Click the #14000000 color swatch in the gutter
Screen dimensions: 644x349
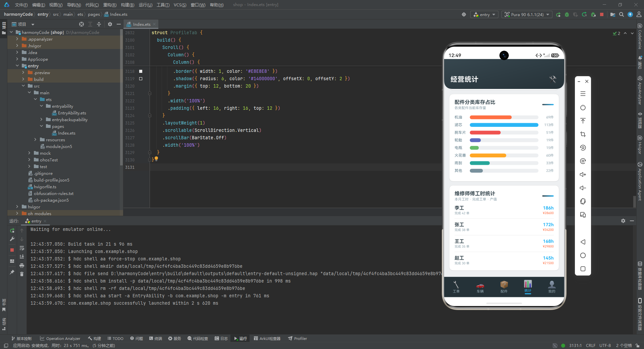141,79
